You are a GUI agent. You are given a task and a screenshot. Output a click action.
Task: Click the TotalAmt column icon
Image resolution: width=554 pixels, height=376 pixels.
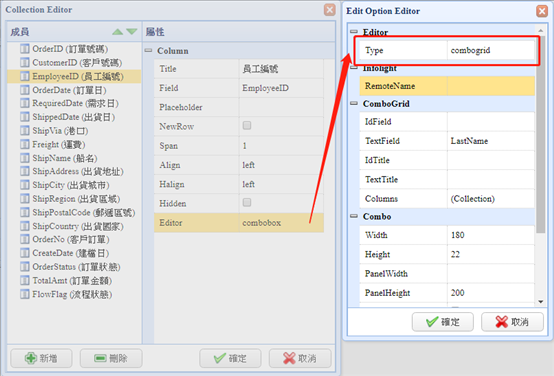(x=24, y=280)
